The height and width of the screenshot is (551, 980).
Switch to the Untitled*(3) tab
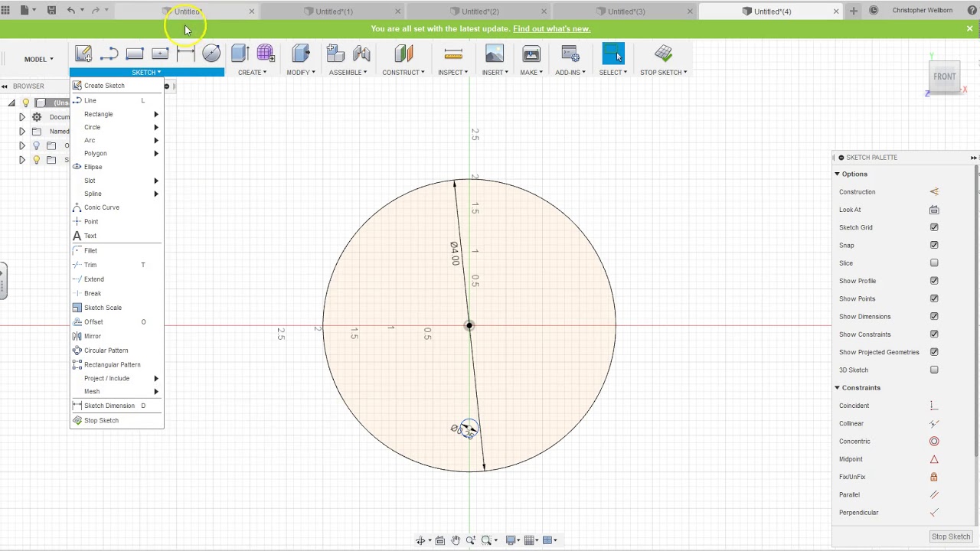(x=627, y=11)
